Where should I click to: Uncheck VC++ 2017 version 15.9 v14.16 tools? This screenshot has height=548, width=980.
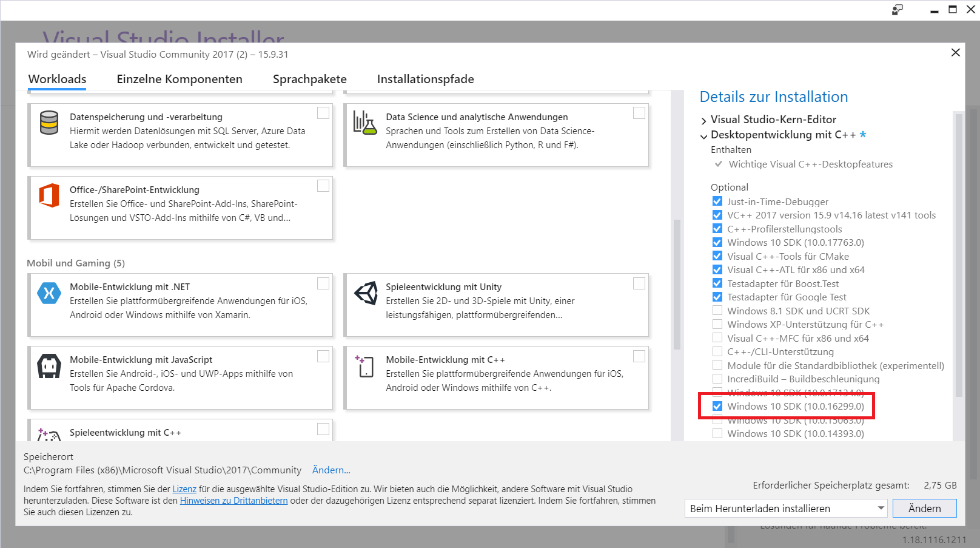(717, 215)
